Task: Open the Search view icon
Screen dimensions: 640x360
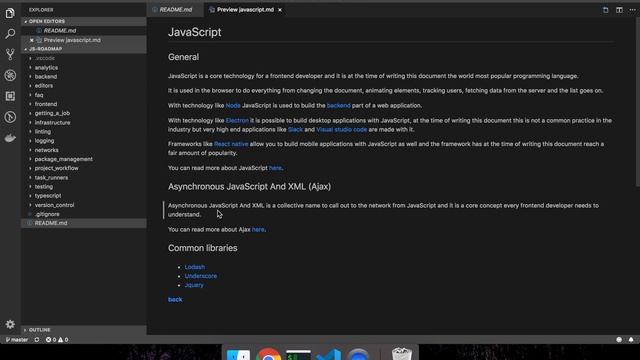Action: click(x=10, y=33)
